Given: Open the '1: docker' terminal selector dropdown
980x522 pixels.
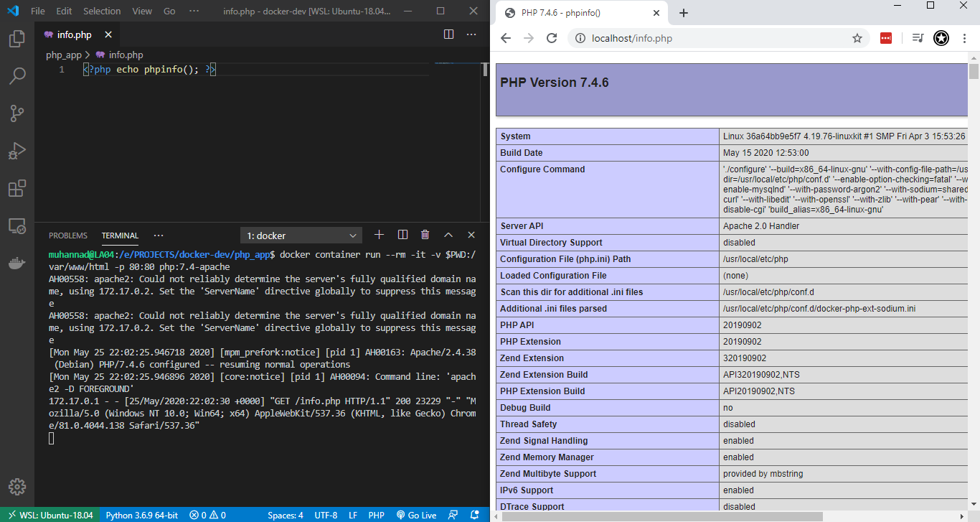Looking at the screenshot, I should pyautogui.click(x=301, y=236).
